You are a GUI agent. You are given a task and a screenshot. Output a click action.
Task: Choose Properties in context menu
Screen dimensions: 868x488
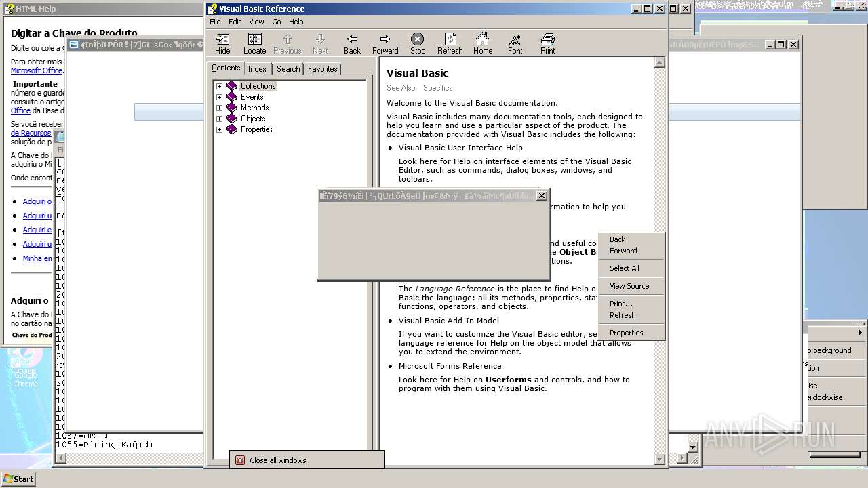631,333
